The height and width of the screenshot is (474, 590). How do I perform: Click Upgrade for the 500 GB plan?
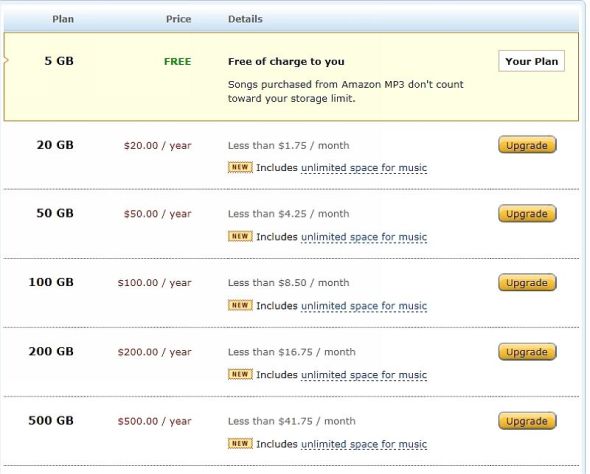527,421
